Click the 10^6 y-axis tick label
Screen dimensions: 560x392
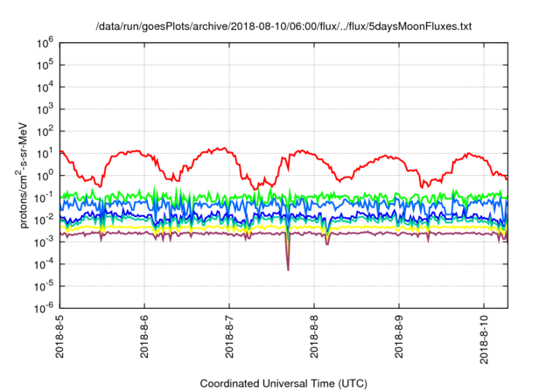pos(45,43)
